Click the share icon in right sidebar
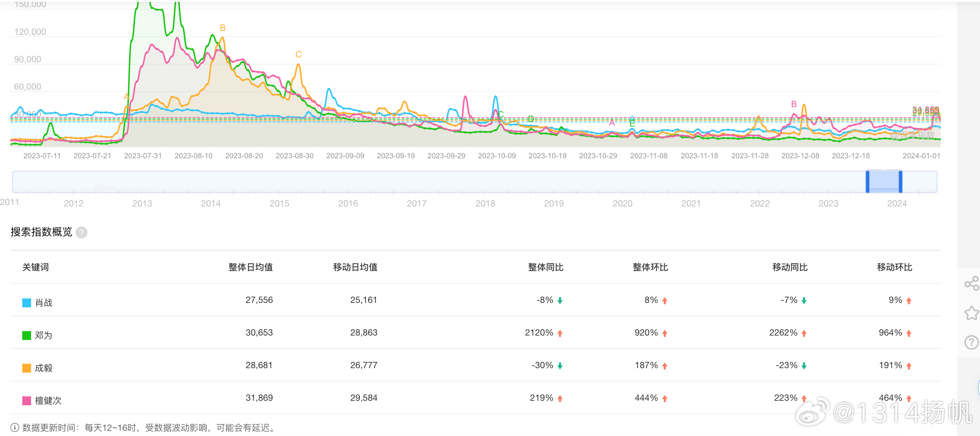This screenshot has height=436, width=980. click(x=971, y=283)
